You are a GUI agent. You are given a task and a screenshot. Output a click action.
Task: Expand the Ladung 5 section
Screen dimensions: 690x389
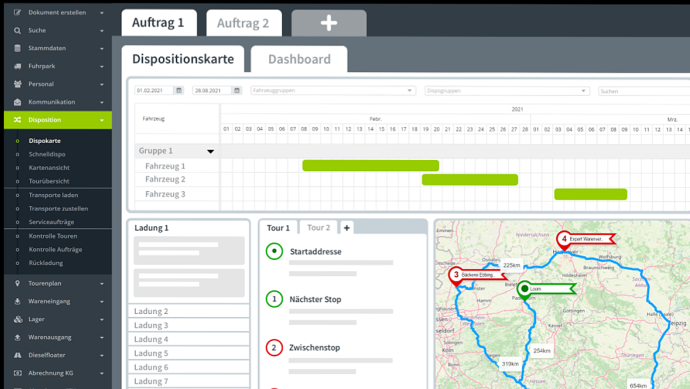pyautogui.click(x=189, y=353)
